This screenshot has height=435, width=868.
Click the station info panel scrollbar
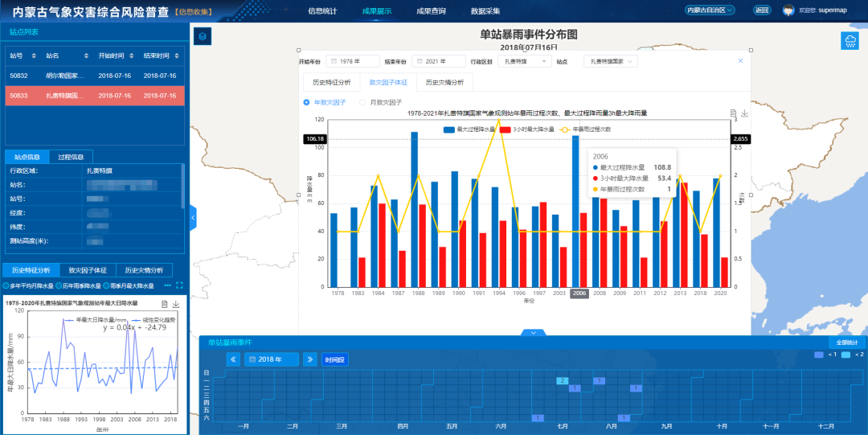click(183, 186)
